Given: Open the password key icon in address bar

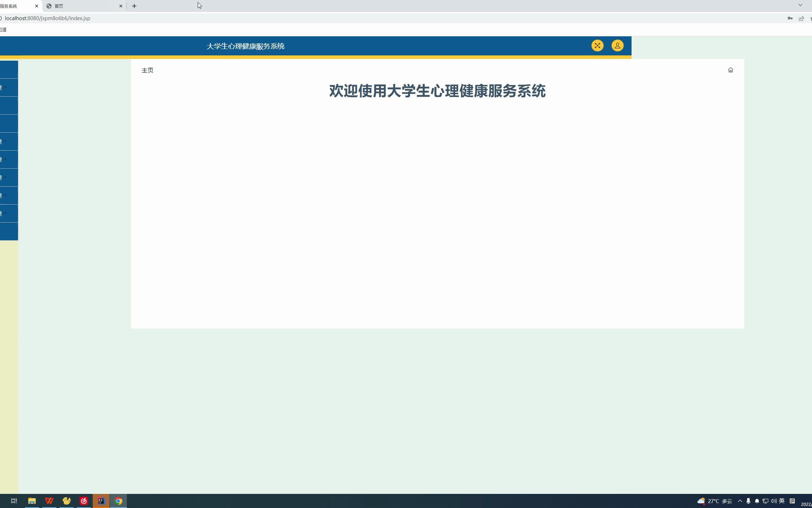Looking at the screenshot, I should click(x=790, y=18).
